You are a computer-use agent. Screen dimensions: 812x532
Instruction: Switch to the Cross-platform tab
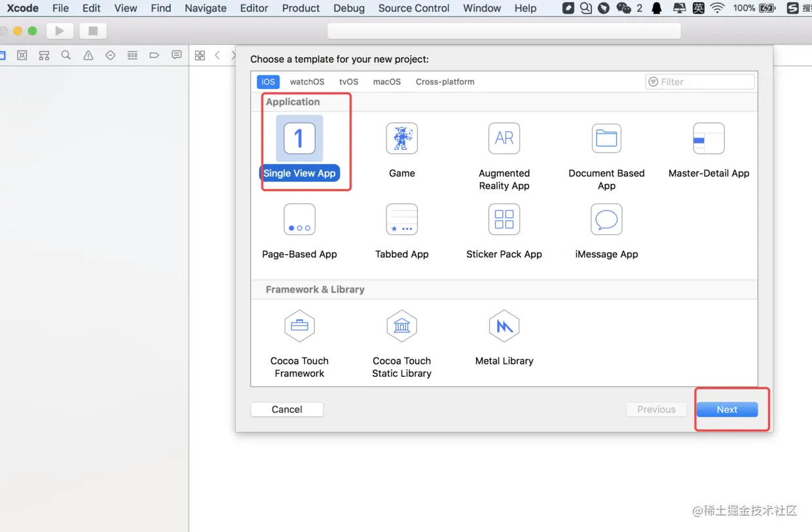point(445,82)
